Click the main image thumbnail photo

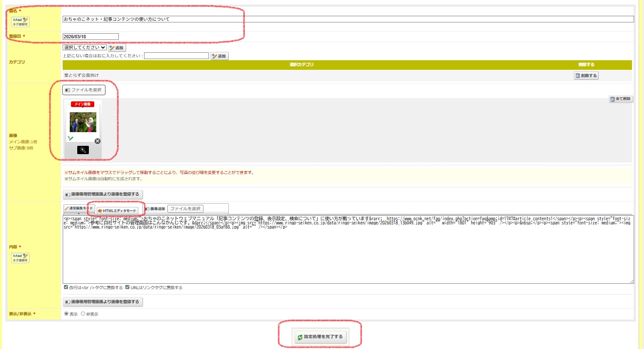(83, 122)
